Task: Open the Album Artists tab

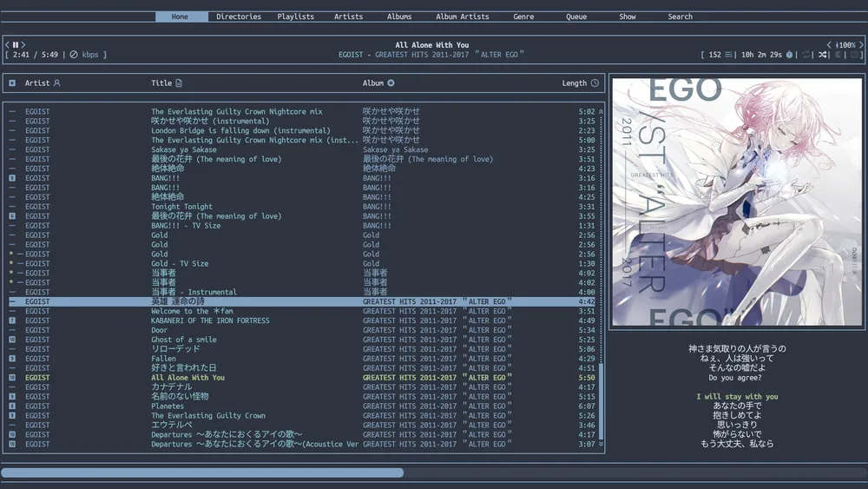Action: coord(462,17)
